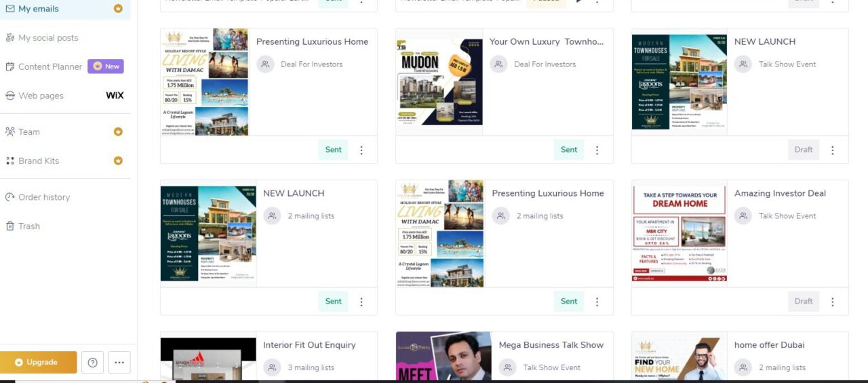Viewport: 868px width, 383px height.
Task: Open the help question mark icon
Action: pyautogui.click(x=92, y=363)
